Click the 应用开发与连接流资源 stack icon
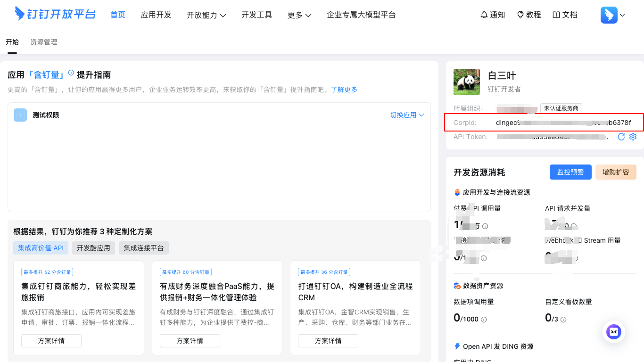This screenshot has height=362, width=644. [457, 192]
